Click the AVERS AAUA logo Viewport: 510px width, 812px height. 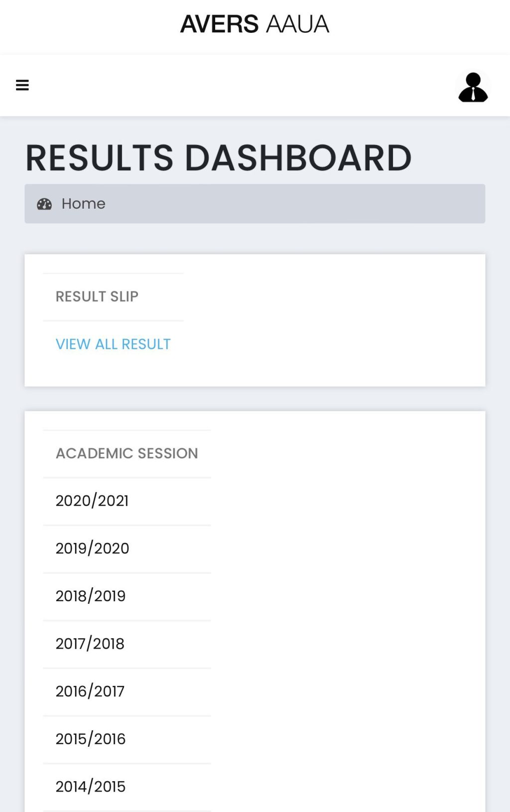pos(255,24)
